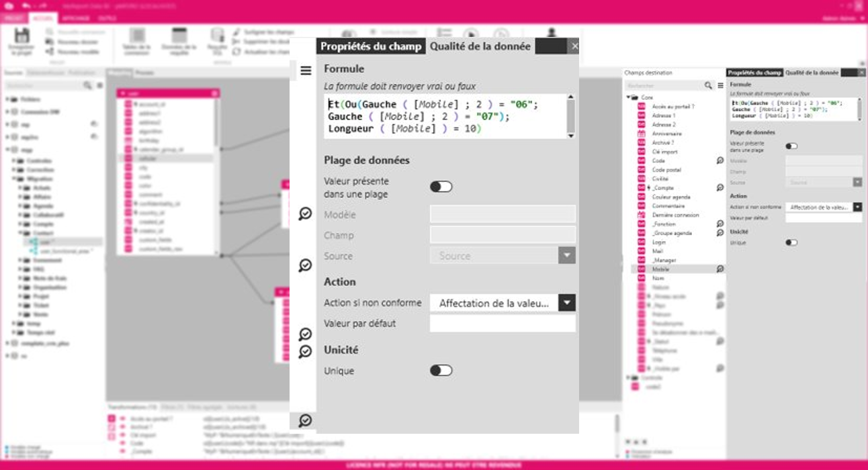The width and height of the screenshot is (868, 470).
Task: Toggle 'Valeur présente dans une plage' in zoomed panel
Action: [441, 187]
